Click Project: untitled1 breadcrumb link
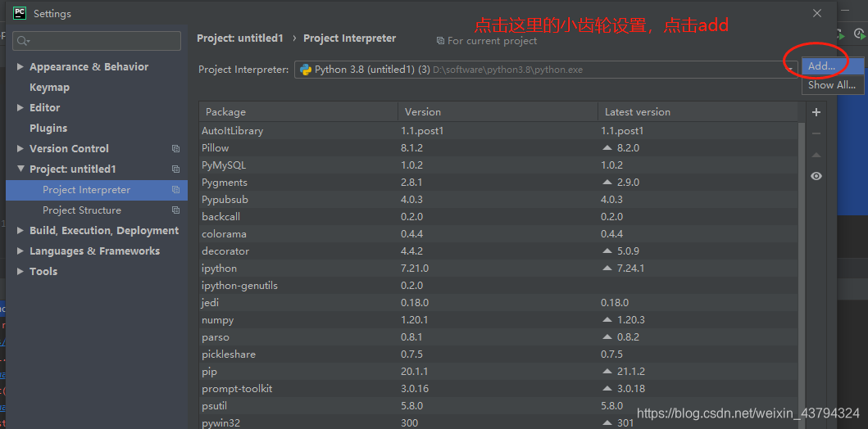This screenshot has width=868, height=429. click(239, 38)
